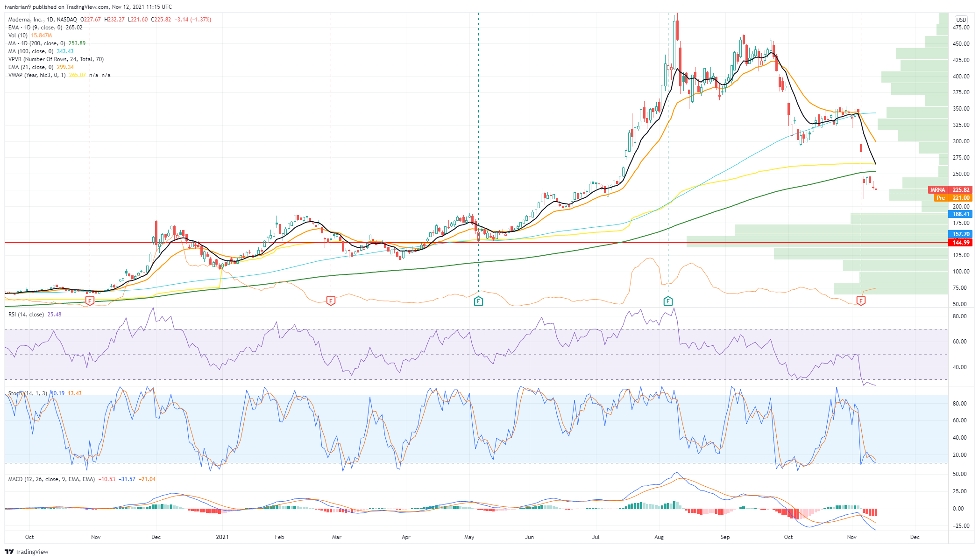
Task: Click the Feb label on time axis
Action: pyautogui.click(x=279, y=537)
